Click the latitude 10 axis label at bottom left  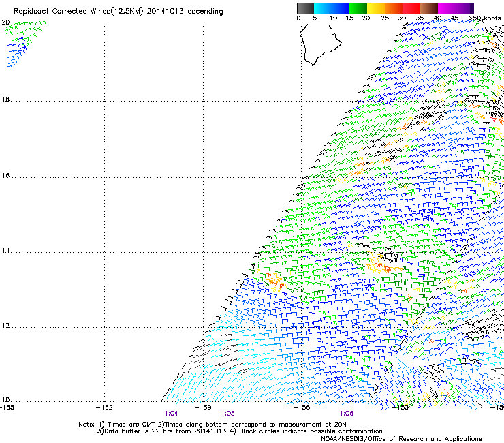pos(5,400)
